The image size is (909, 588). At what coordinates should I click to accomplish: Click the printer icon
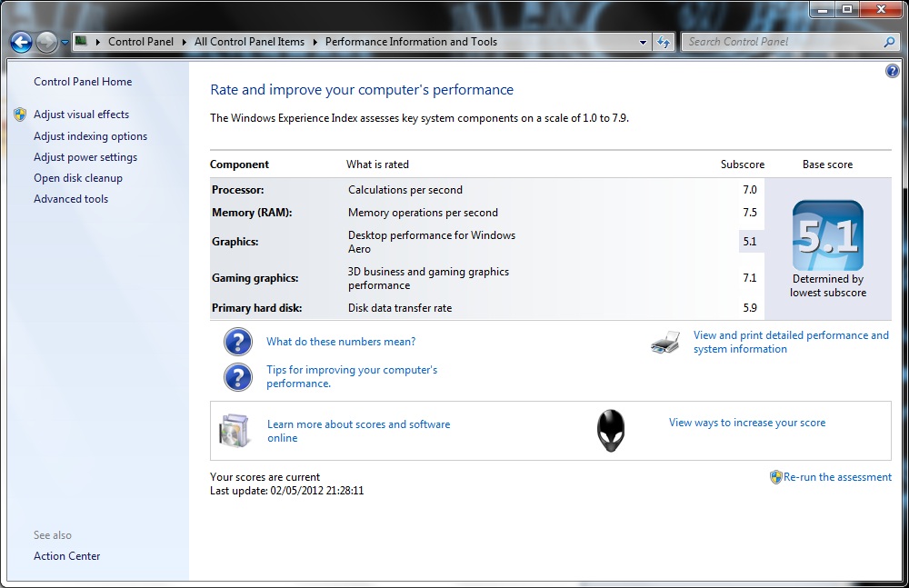[x=665, y=342]
